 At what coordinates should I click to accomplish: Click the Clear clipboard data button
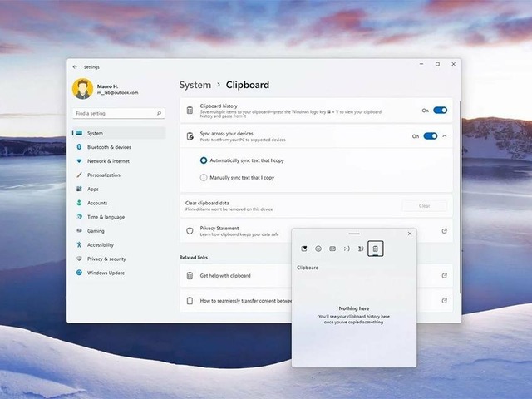(424, 205)
